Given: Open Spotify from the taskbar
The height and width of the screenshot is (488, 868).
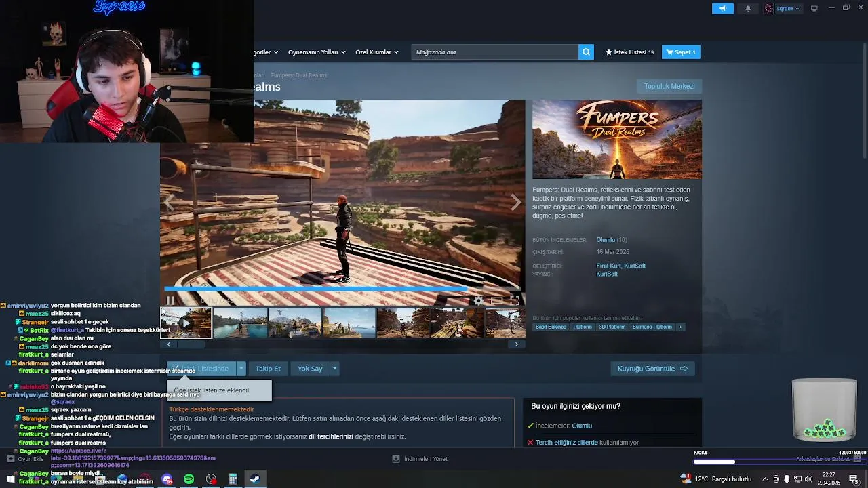Looking at the screenshot, I should (189, 479).
